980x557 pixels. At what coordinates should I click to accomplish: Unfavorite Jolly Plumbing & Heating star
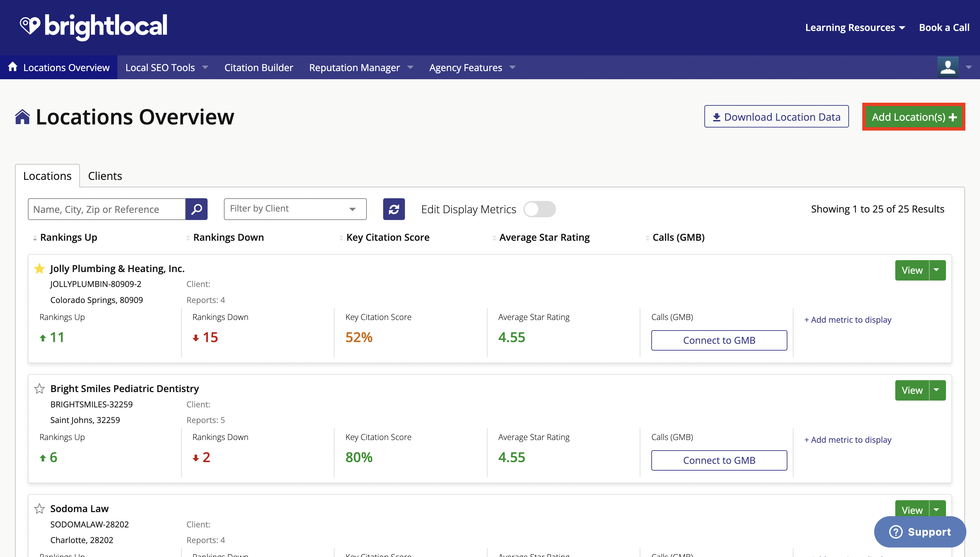pyautogui.click(x=39, y=269)
